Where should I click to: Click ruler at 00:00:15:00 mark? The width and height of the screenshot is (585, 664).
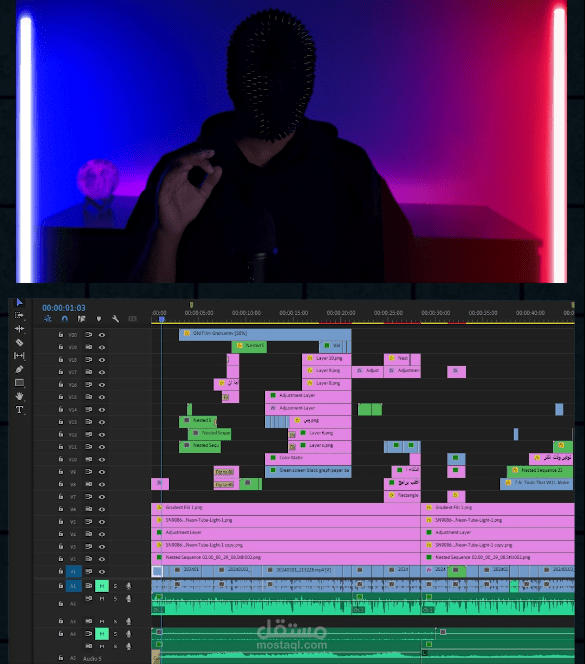(x=294, y=313)
